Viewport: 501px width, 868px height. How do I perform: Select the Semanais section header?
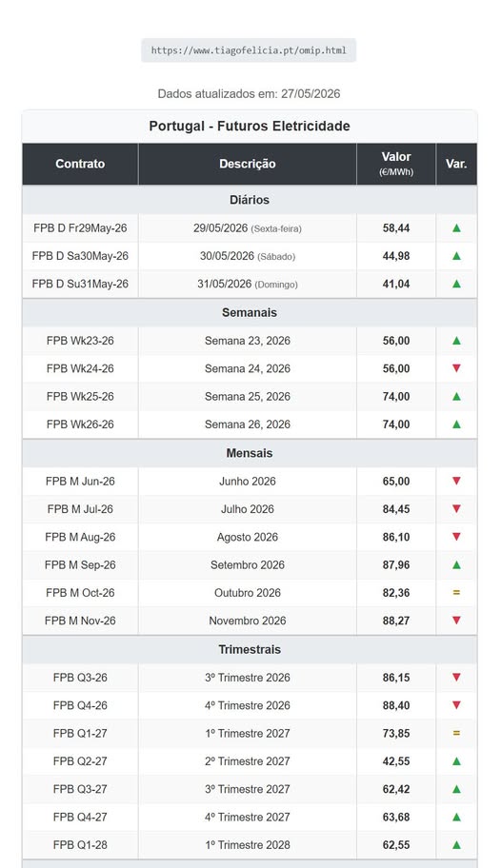tap(250, 313)
